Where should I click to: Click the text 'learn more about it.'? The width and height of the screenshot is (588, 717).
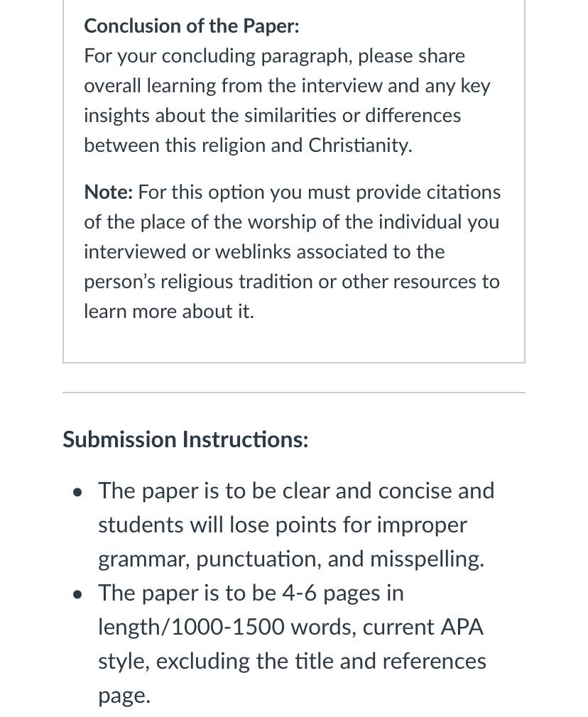tap(169, 312)
